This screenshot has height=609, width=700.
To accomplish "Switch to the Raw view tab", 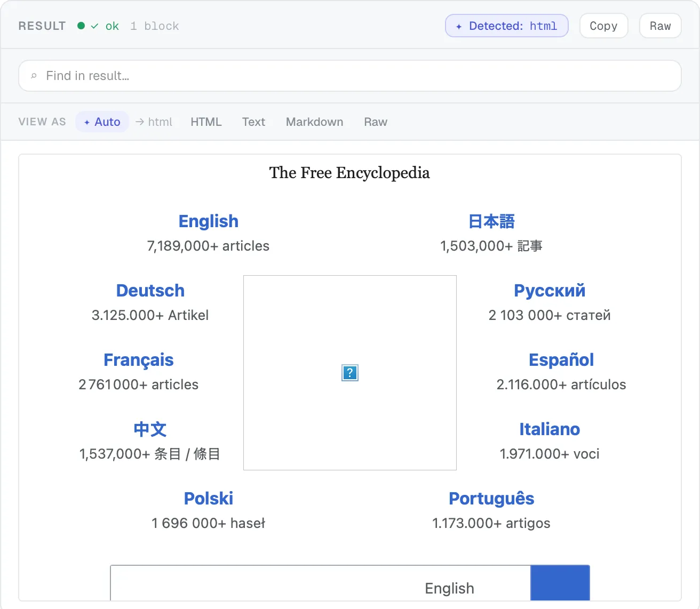I will pyautogui.click(x=376, y=122).
